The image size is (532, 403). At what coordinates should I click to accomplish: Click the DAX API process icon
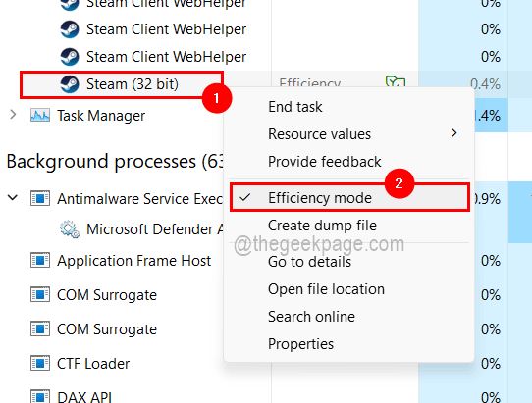coord(40,396)
